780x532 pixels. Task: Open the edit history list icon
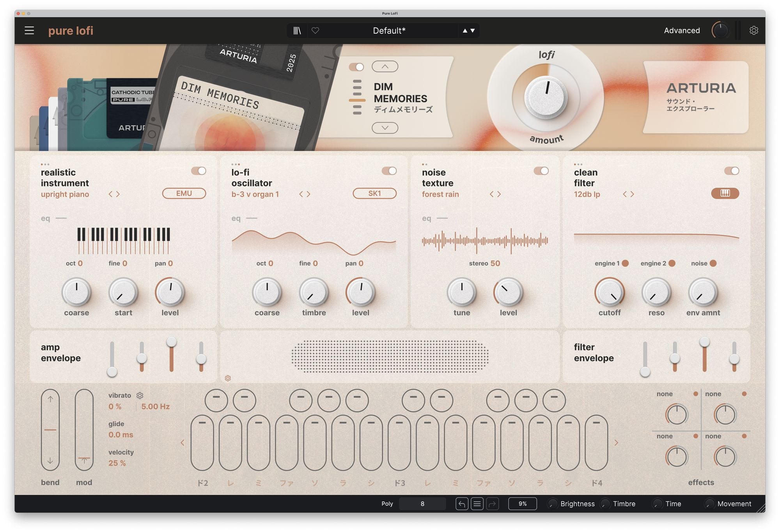[477, 504]
